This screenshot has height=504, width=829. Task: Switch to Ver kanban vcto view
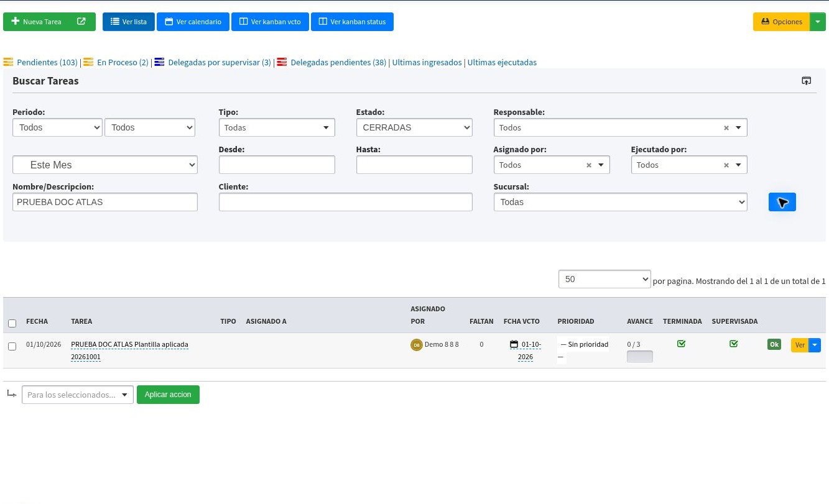click(270, 22)
